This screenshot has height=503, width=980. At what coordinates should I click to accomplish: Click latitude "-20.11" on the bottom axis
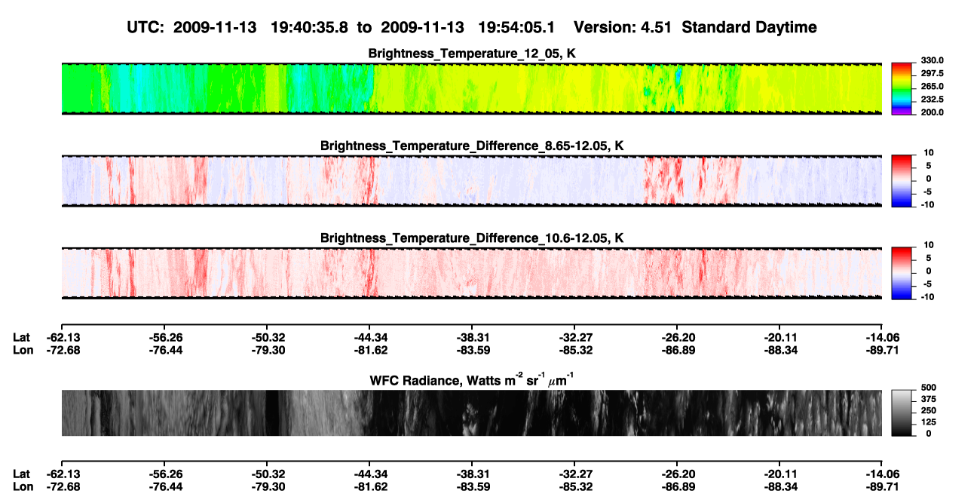point(779,474)
